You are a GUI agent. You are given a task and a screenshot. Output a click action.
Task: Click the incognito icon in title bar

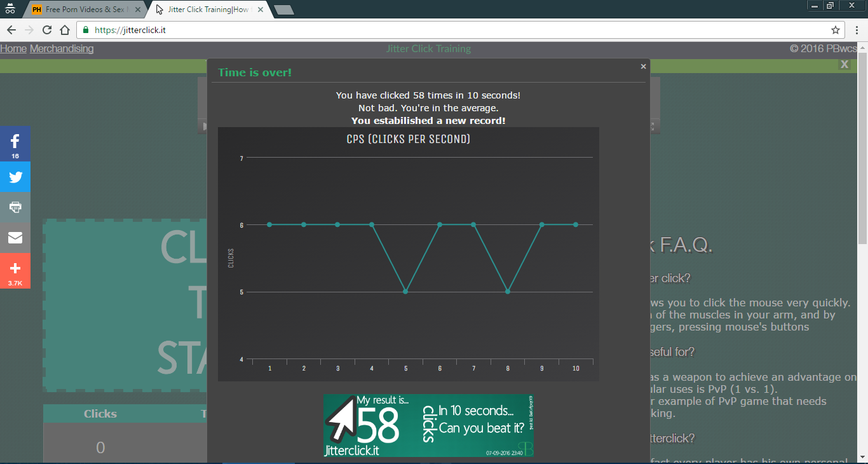click(10, 9)
